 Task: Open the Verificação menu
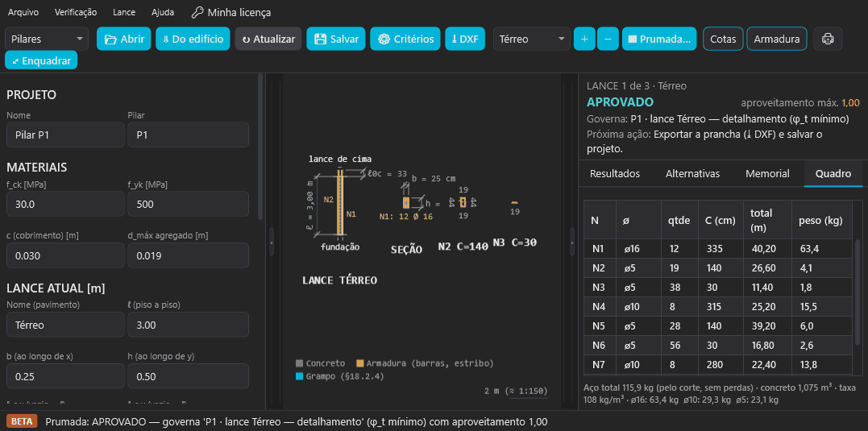pos(76,12)
